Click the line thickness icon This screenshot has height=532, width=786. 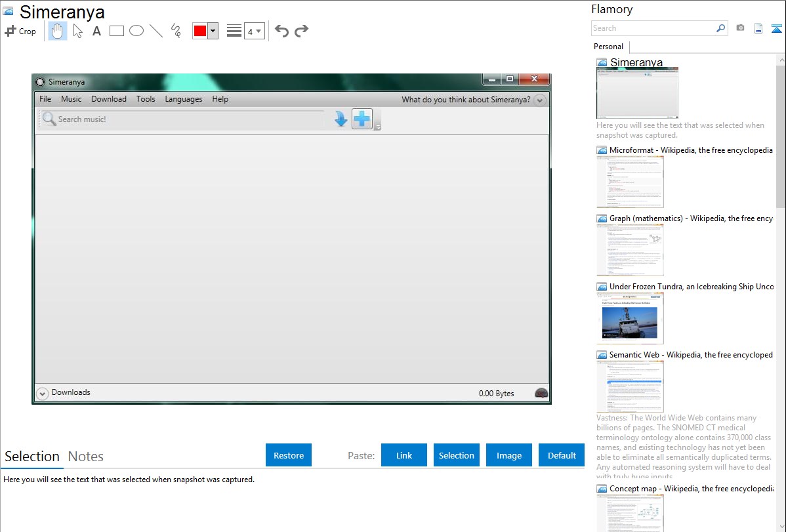tap(234, 31)
